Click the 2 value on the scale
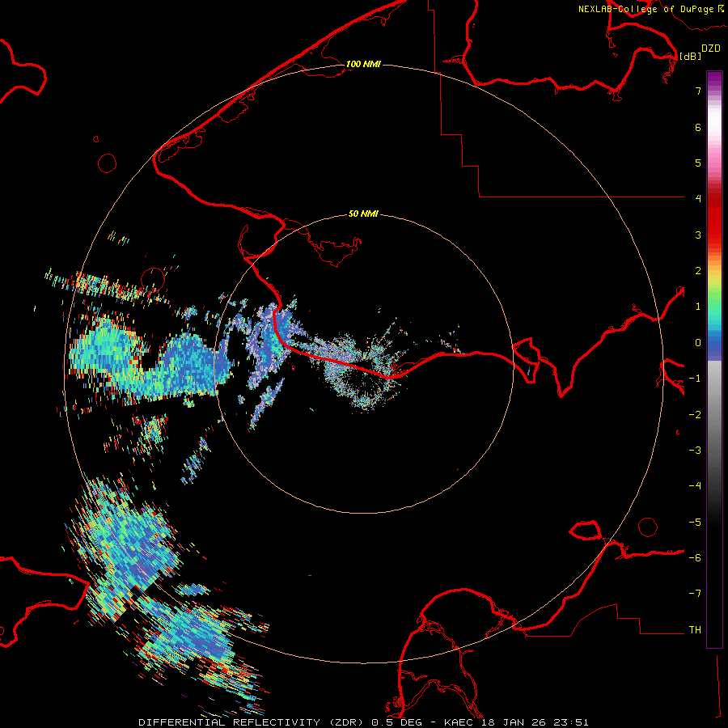 [x=698, y=271]
